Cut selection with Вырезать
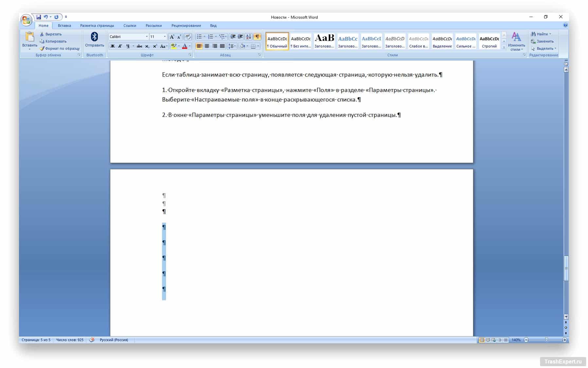 [x=50, y=34]
